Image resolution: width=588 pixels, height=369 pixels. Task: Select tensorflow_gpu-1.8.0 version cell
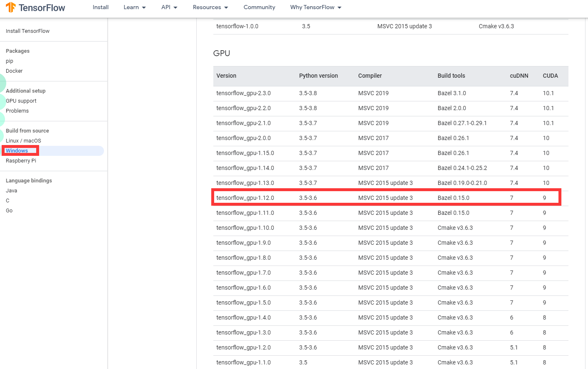pyautogui.click(x=244, y=258)
